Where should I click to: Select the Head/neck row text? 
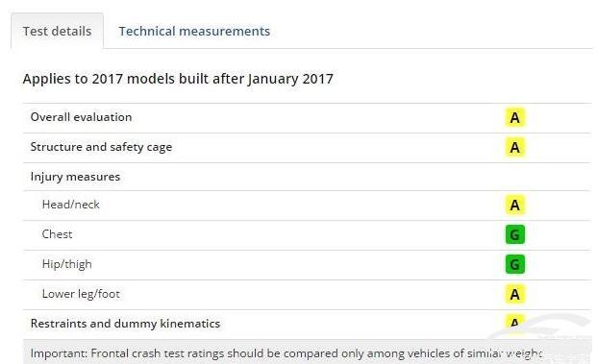(x=71, y=205)
